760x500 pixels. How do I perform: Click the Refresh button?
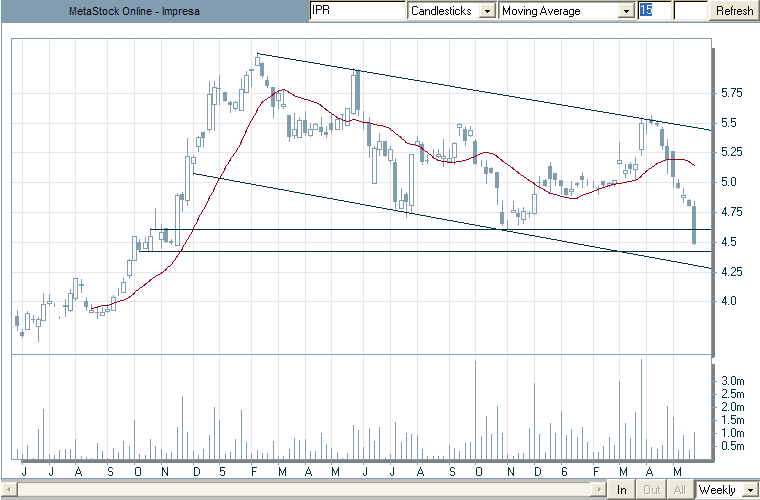[734, 11]
